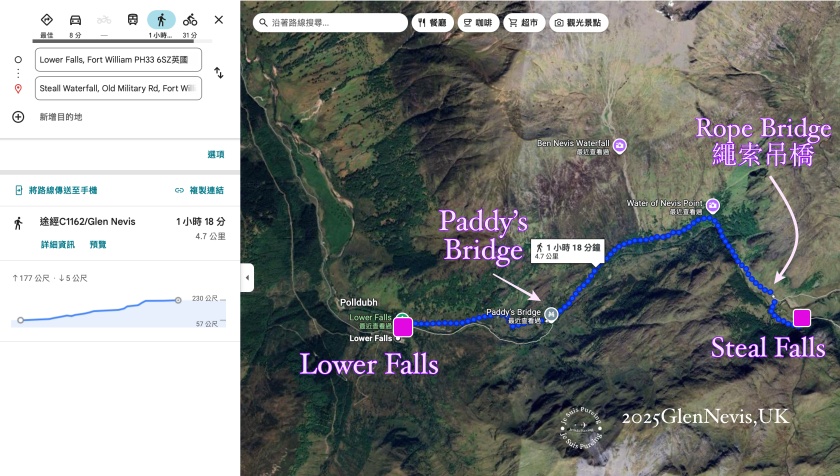This screenshot has width=840, height=476.
Task: Add a destination with the plus icon
Action: (18, 117)
